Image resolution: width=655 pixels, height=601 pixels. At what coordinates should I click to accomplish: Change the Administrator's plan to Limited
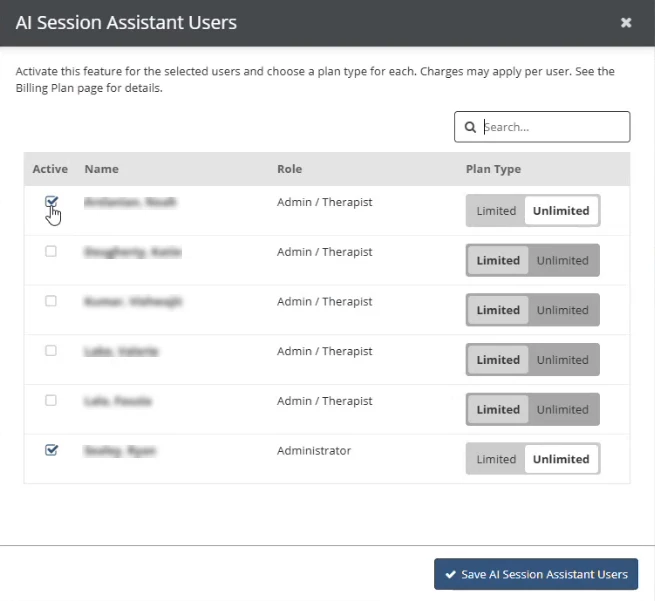point(496,459)
